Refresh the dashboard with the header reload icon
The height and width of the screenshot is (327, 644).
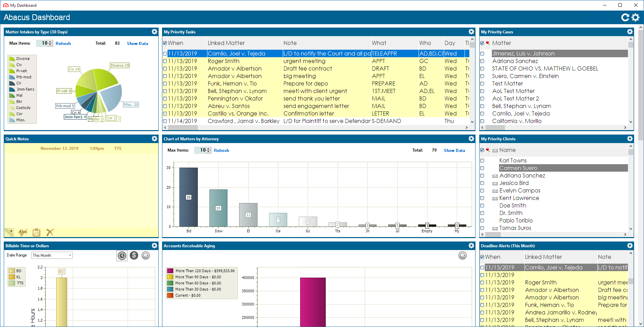coord(625,17)
